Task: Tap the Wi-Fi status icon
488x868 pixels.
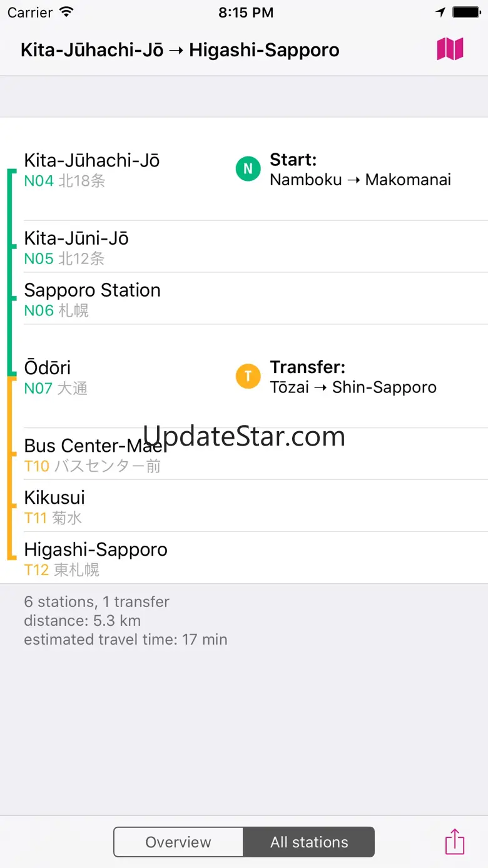Action: click(66, 13)
